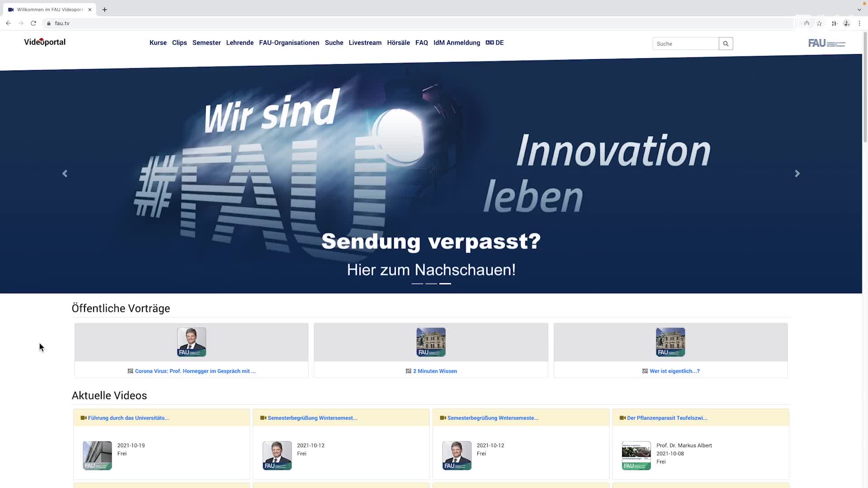This screenshot has height=488, width=868.
Task: Click inside the Suche input field
Action: pos(685,43)
